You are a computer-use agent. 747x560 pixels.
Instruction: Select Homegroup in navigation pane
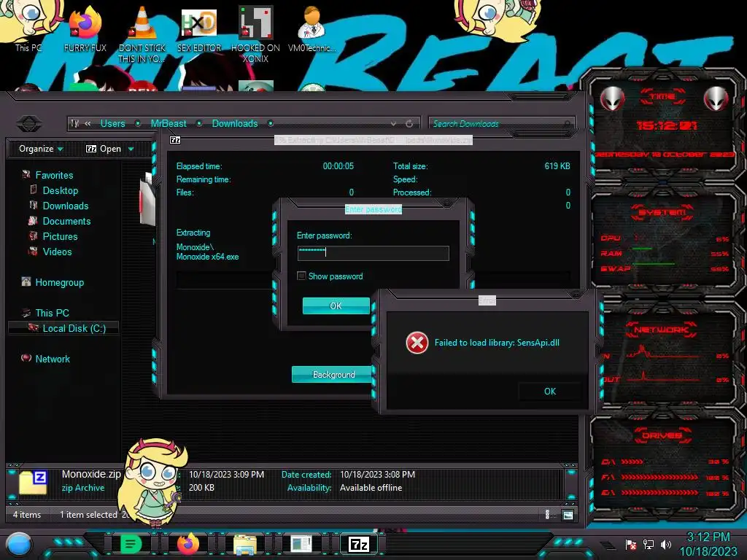pos(60,282)
